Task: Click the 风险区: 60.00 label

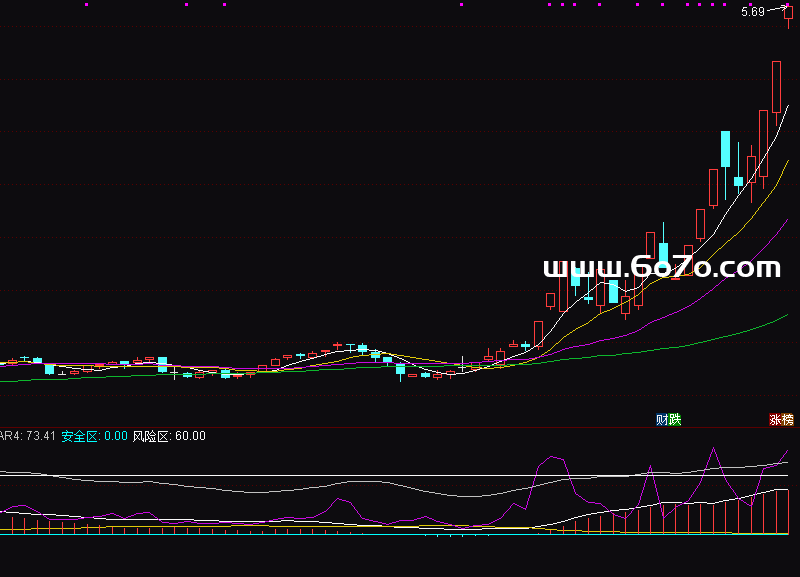Action: (169, 436)
